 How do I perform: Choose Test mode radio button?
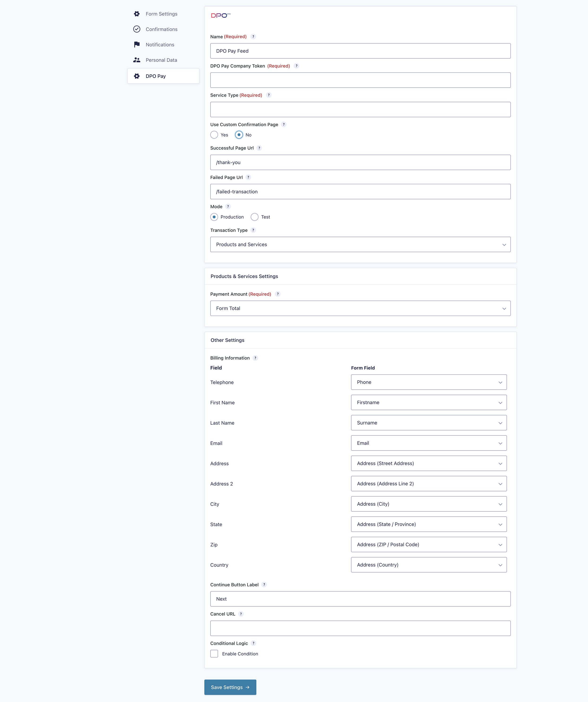tap(254, 217)
